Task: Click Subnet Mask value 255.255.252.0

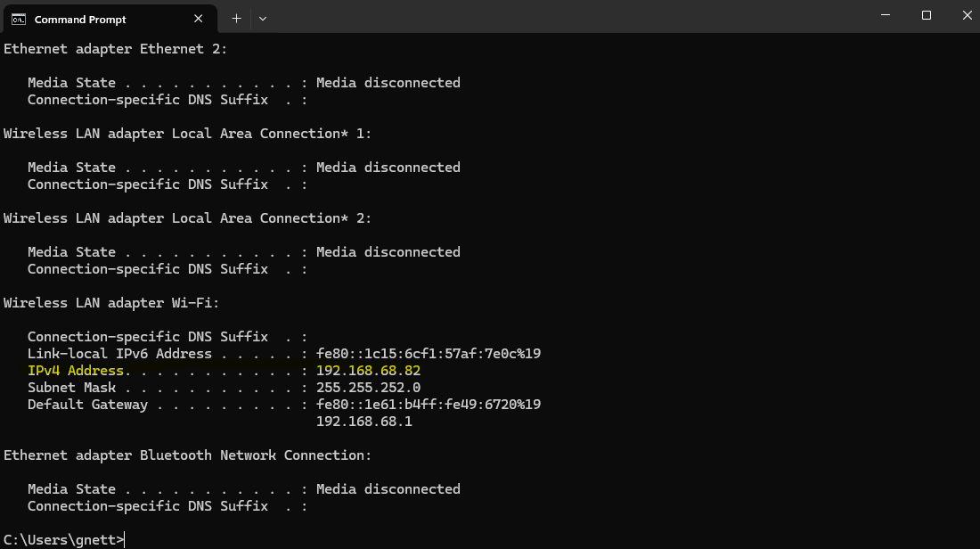Action: [368, 388]
